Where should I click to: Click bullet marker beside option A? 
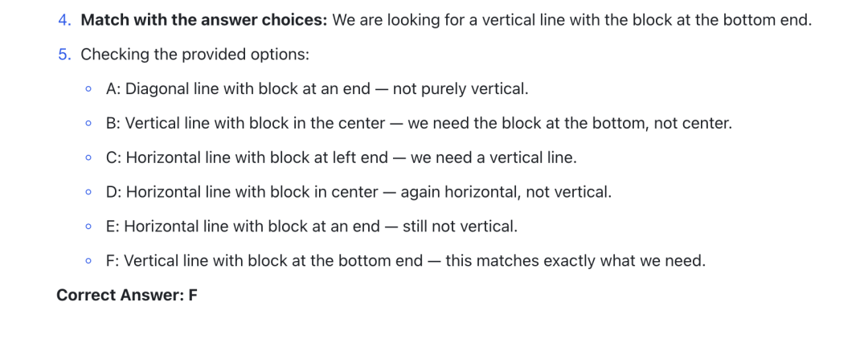(88, 89)
